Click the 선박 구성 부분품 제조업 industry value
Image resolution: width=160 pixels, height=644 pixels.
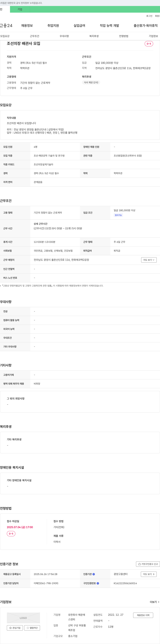77,628
